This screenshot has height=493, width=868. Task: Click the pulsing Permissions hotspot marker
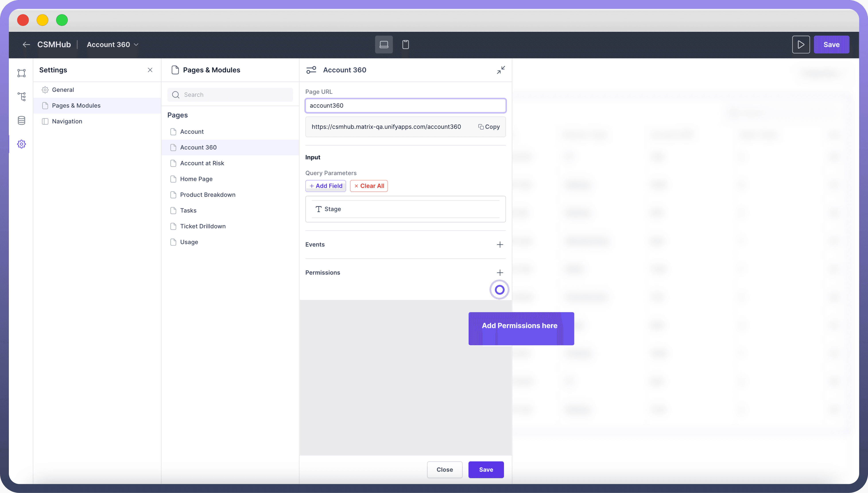pyautogui.click(x=499, y=290)
